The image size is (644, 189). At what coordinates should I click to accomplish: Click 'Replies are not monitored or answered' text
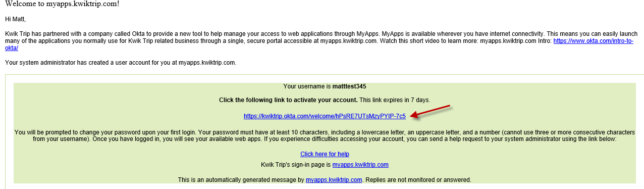coord(417,180)
